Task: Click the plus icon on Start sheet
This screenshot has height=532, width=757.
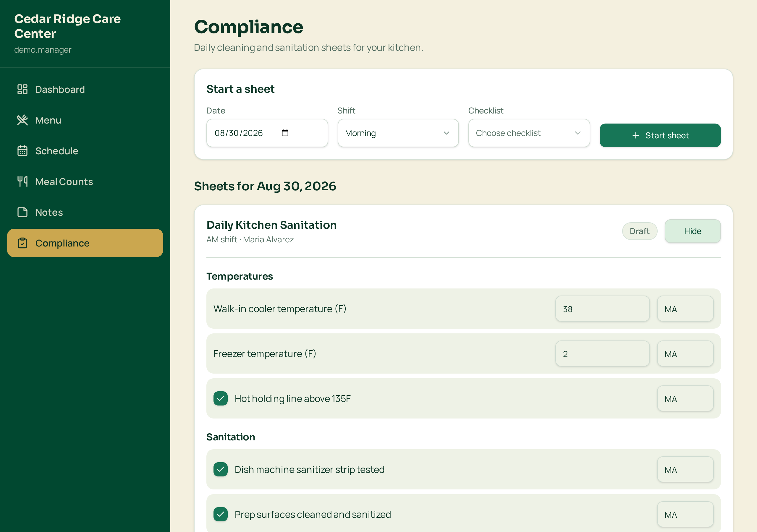Action: tap(635, 135)
